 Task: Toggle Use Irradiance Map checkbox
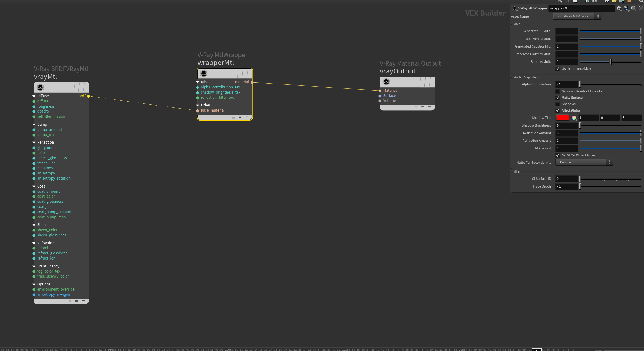(x=558, y=69)
